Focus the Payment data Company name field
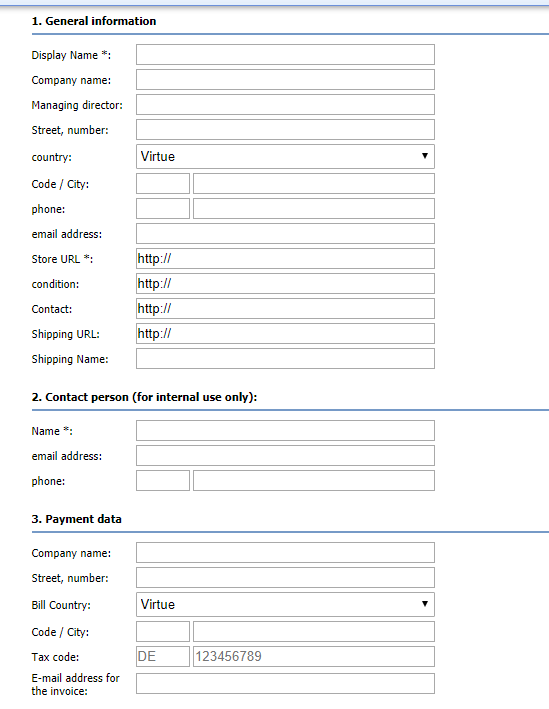The height and width of the screenshot is (709, 549). 285,553
